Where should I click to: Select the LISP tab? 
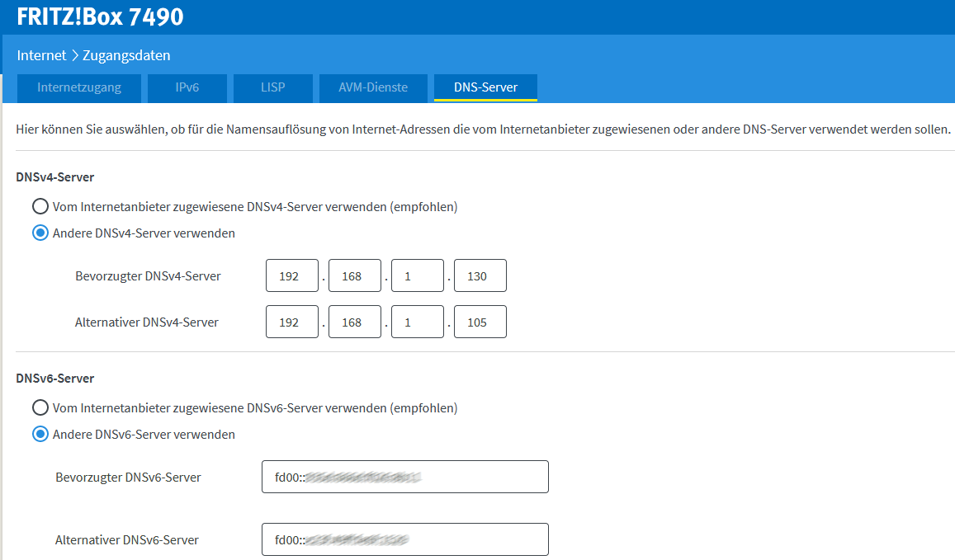tap(273, 87)
